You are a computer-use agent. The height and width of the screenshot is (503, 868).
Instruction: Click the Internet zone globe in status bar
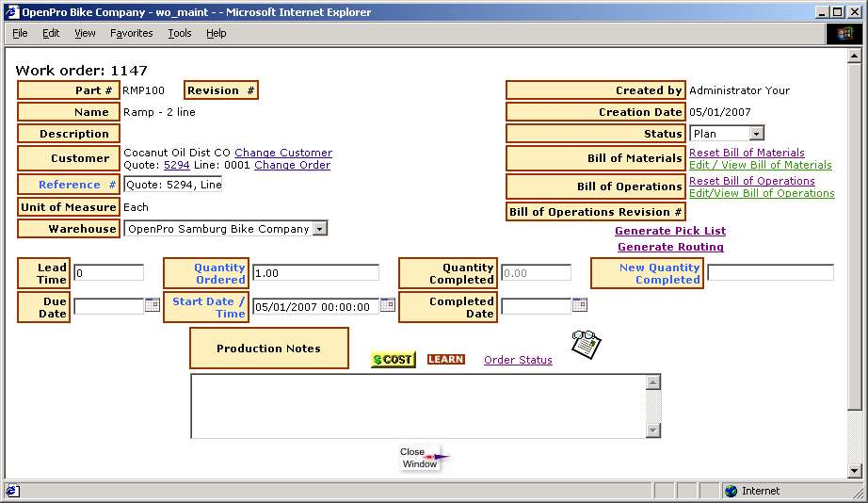[731, 491]
